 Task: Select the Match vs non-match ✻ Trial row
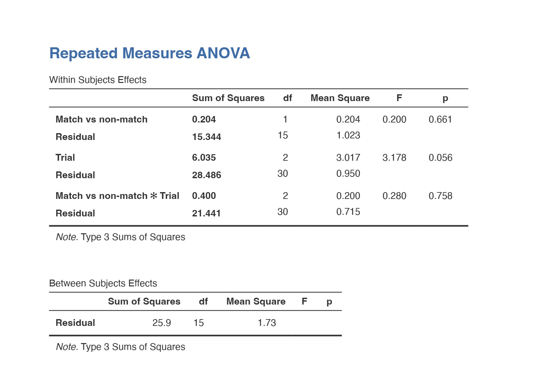(x=117, y=196)
